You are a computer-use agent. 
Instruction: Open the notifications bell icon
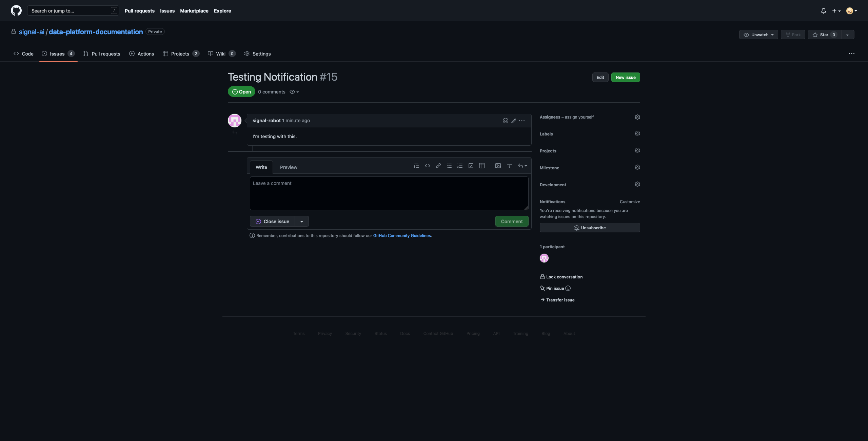823,11
